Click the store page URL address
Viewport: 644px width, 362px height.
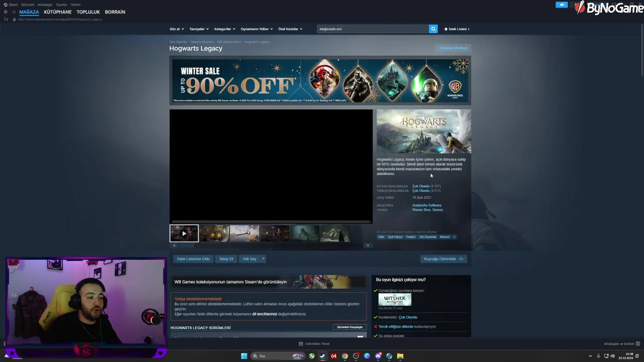(60, 19)
